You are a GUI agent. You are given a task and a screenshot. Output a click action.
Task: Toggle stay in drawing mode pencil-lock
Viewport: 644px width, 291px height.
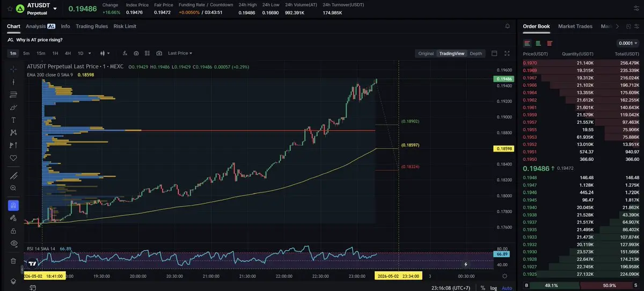[x=13, y=218]
